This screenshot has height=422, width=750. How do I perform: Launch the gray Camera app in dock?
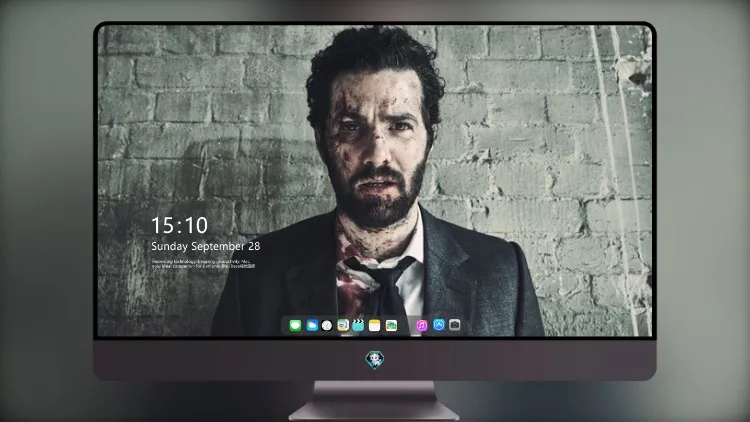coord(454,325)
